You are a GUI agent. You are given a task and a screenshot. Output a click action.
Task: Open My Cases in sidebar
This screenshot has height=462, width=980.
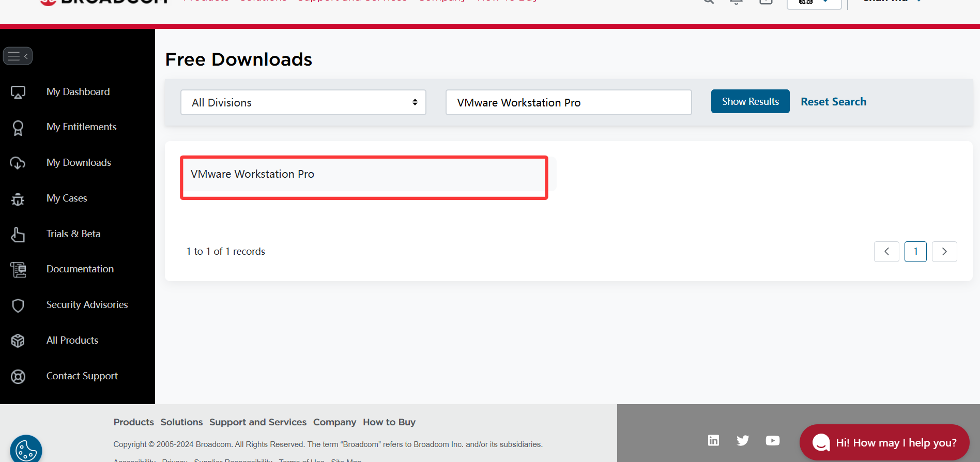point(67,198)
